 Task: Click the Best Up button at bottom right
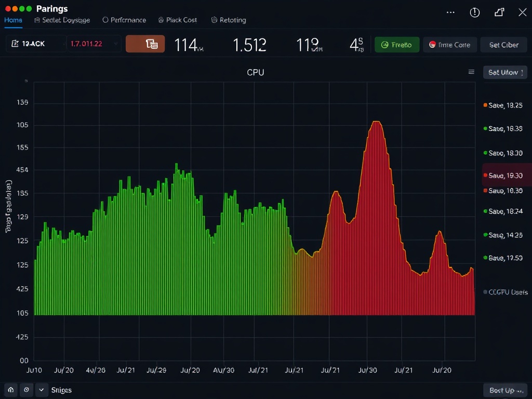[x=504, y=390]
